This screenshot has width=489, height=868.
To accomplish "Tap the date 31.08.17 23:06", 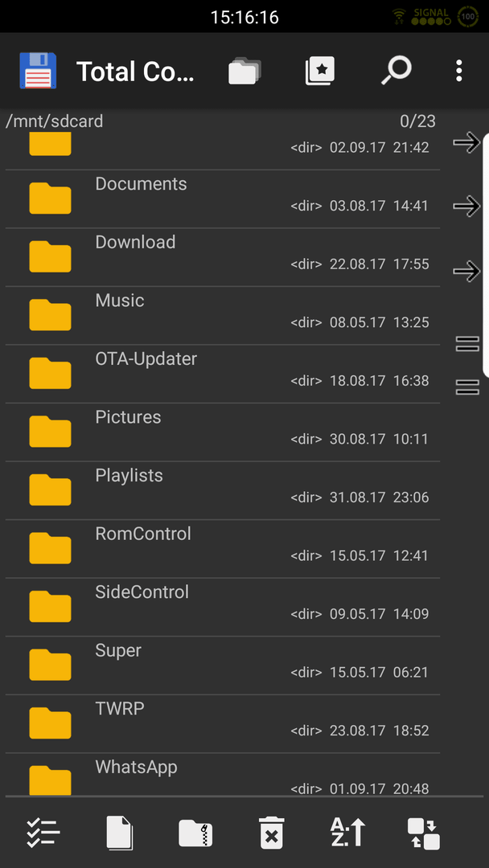I will (380, 497).
